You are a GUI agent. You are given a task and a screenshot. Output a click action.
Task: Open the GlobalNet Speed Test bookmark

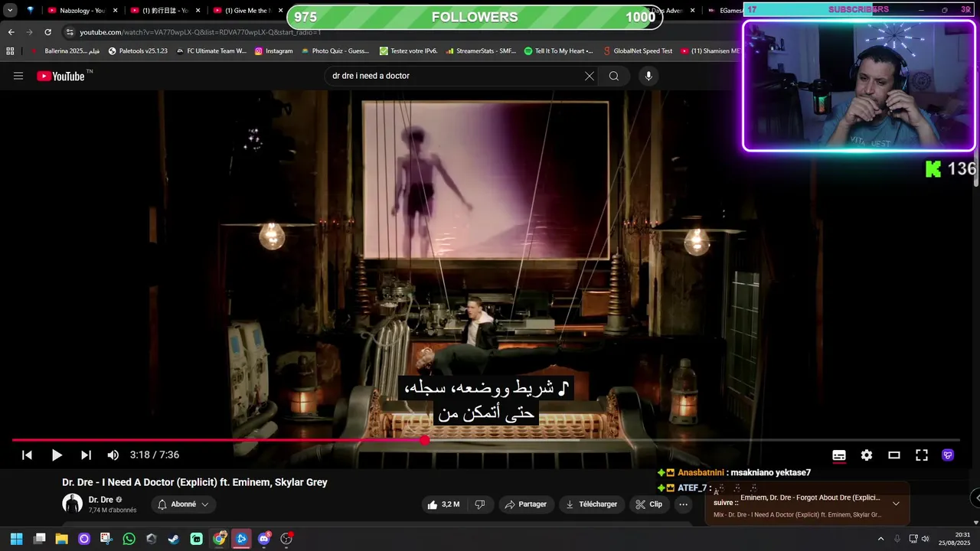(x=637, y=51)
